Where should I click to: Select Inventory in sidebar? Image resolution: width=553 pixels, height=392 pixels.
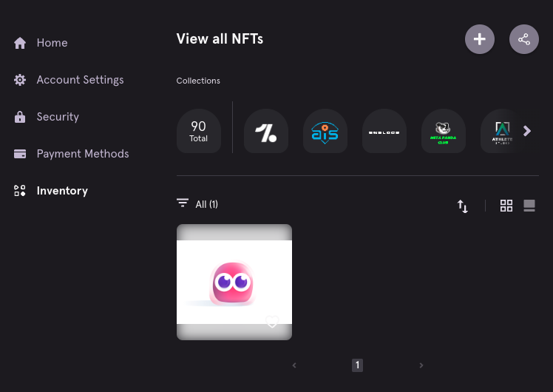click(x=62, y=191)
